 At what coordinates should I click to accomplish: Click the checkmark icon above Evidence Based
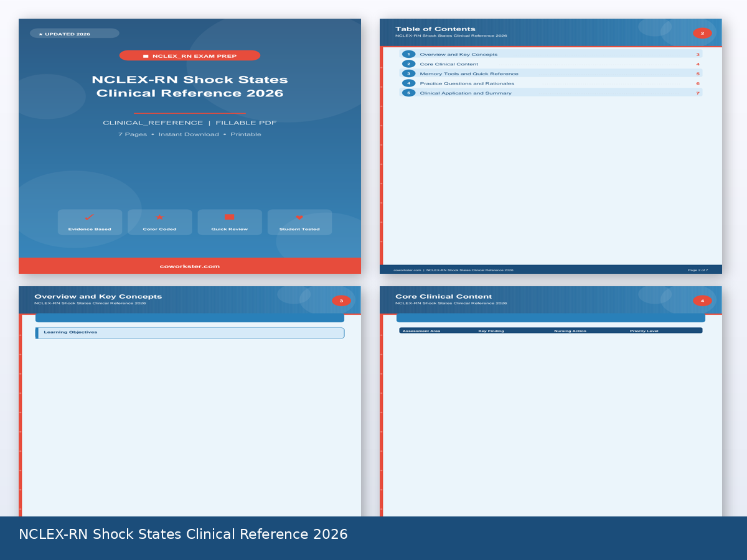click(x=89, y=217)
